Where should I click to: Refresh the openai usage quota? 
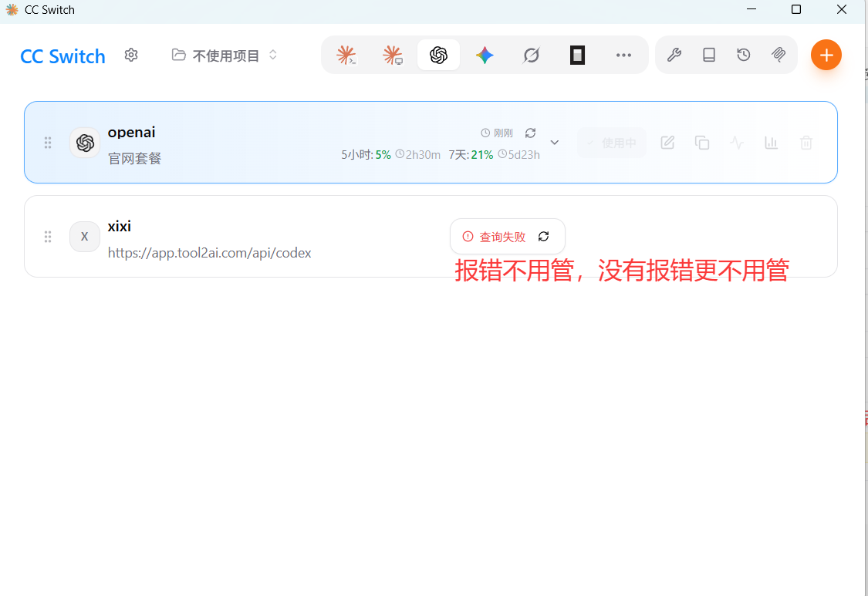tap(530, 133)
